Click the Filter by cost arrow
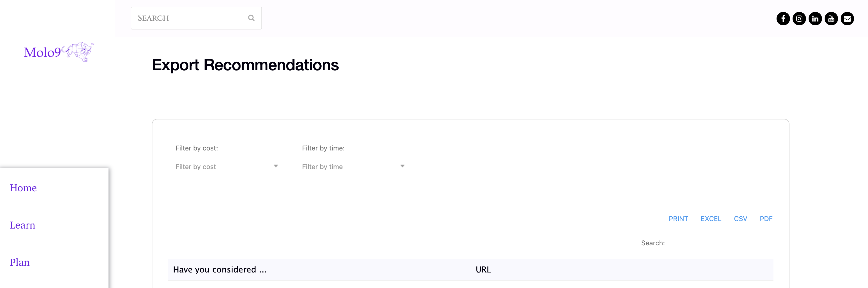 276,166
